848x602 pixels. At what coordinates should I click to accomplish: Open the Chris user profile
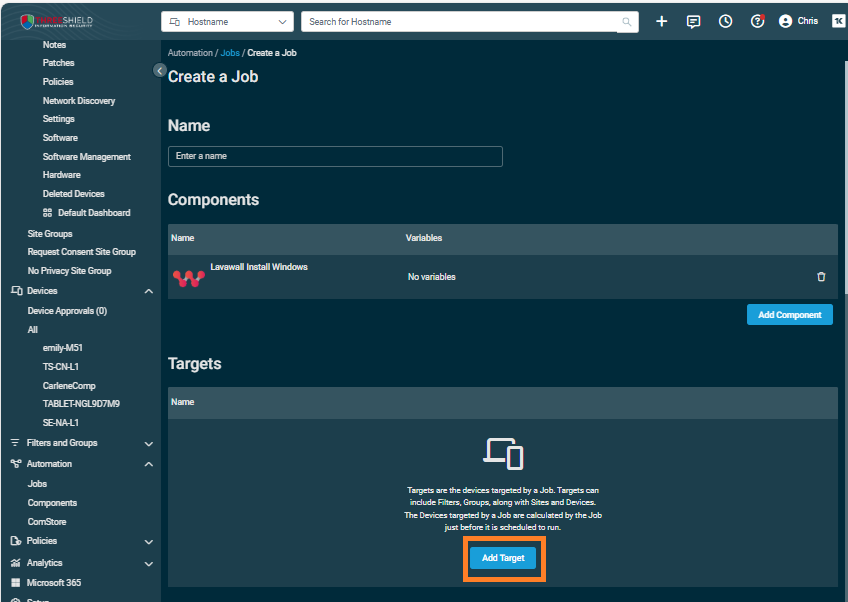(798, 21)
